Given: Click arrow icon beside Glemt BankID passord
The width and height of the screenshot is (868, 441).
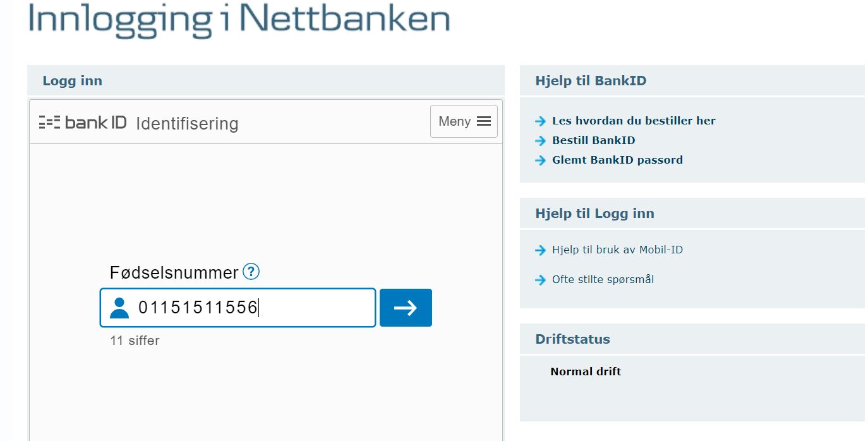Looking at the screenshot, I should point(540,160).
